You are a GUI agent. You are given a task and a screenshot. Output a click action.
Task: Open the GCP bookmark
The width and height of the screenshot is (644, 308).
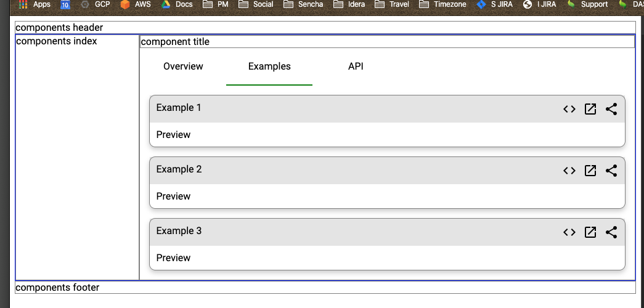click(96, 4)
